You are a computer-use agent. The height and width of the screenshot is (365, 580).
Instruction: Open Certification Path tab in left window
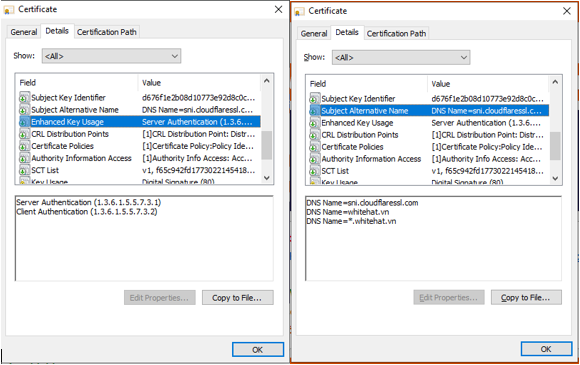107,32
